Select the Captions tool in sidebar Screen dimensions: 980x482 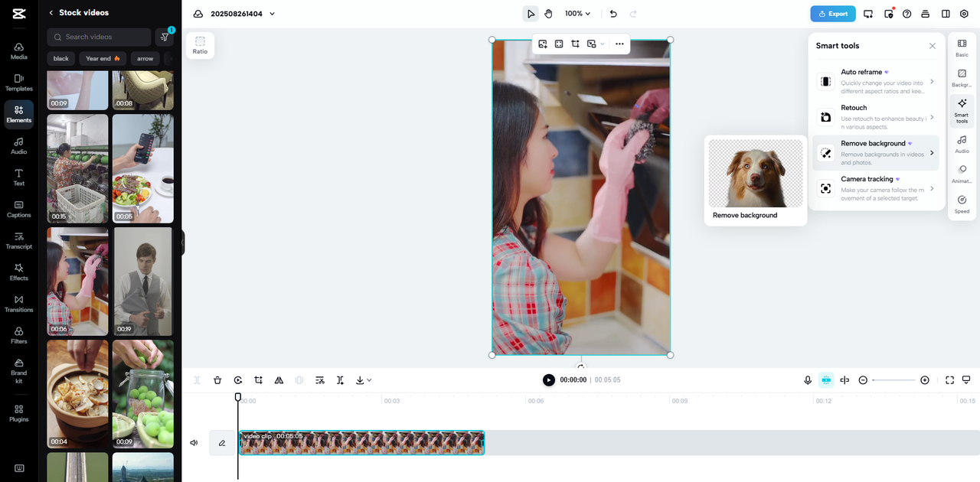[18, 208]
